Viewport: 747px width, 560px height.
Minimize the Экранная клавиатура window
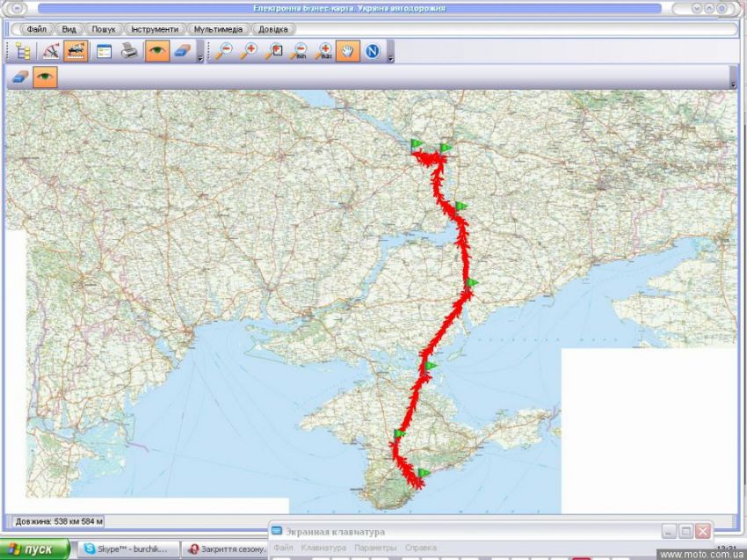[669, 531]
